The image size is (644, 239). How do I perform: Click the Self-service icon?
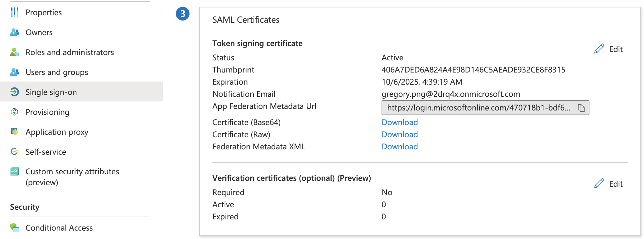point(14,152)
